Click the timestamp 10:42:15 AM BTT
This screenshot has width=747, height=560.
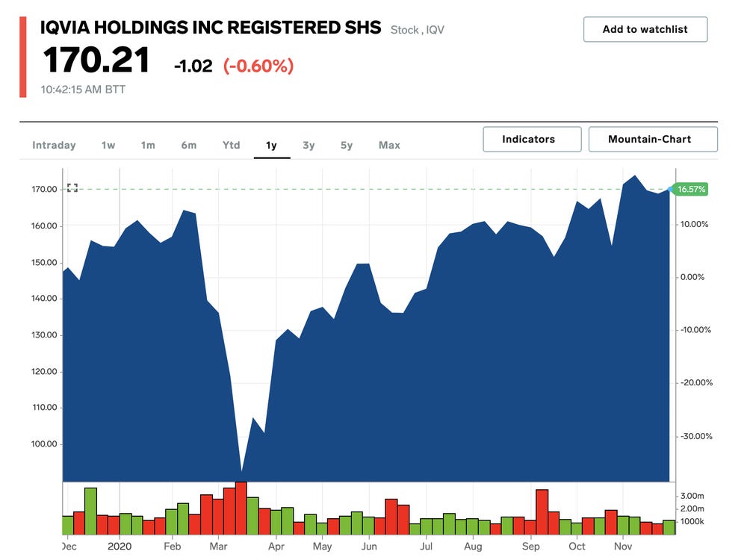coord(83,90)
